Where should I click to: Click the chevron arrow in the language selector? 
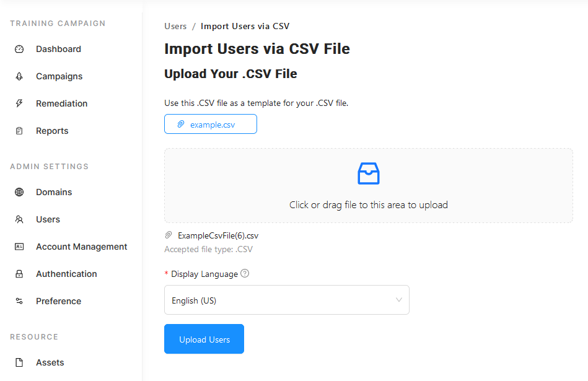point(399,300)
